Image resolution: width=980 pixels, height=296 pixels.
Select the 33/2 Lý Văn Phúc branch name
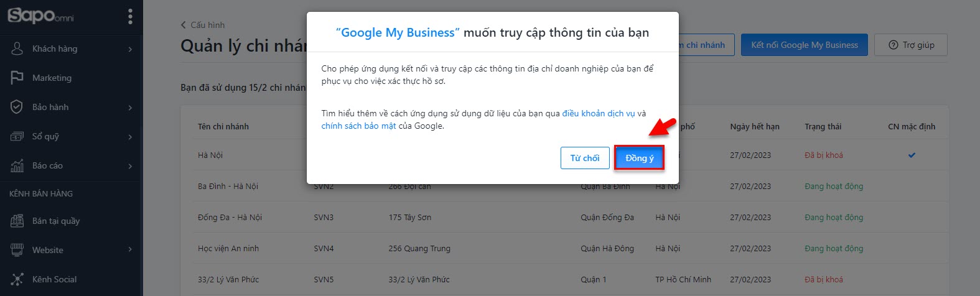(228, 279)
